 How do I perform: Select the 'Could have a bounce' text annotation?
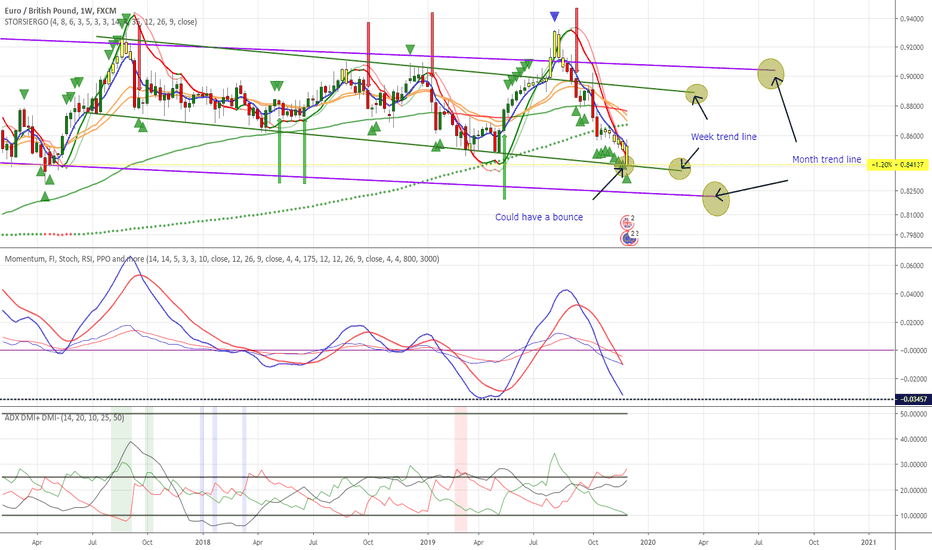point(539,217)
